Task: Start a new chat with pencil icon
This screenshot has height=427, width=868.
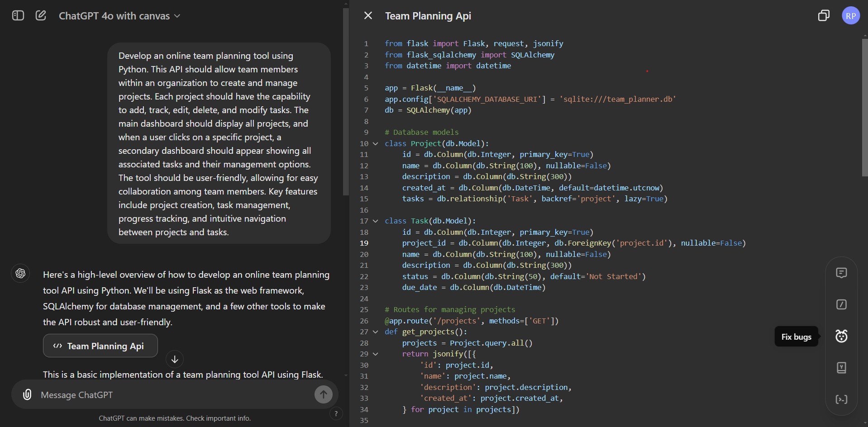Action: (x=41, y=16)
